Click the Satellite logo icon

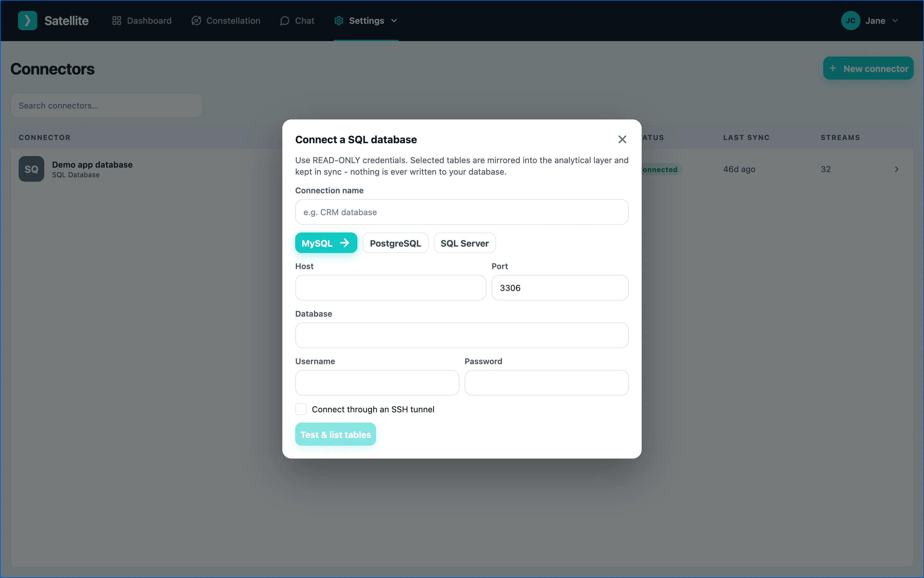(x=28, y=21)
